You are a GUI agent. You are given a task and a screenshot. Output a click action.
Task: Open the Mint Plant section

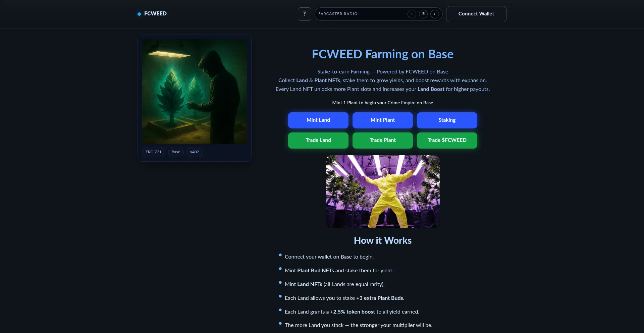(383, 120)
